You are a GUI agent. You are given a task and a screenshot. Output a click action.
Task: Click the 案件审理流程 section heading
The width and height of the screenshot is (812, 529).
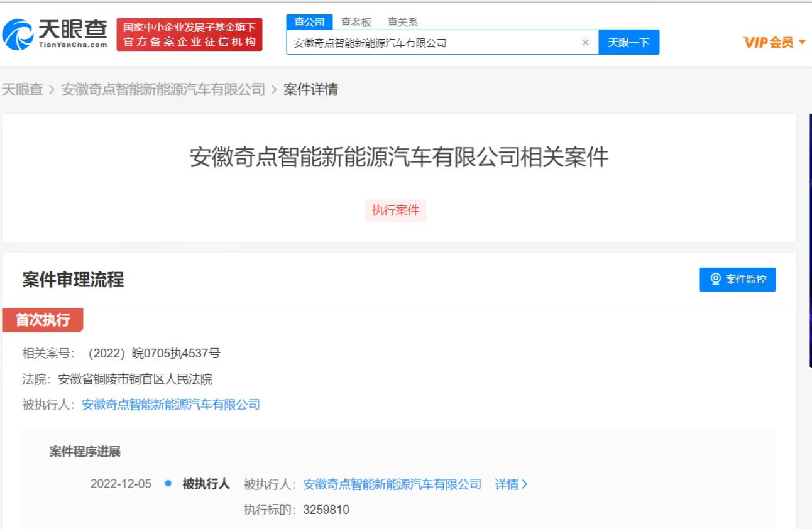point(73,280)
